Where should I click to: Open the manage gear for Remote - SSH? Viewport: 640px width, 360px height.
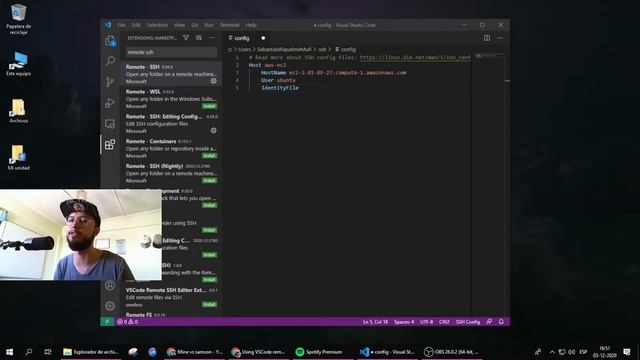[x=213, y=81]
